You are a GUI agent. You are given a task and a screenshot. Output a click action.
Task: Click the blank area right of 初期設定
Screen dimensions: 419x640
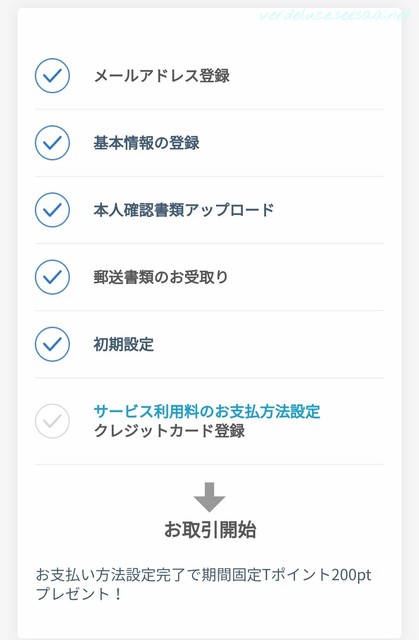point(269,344)
